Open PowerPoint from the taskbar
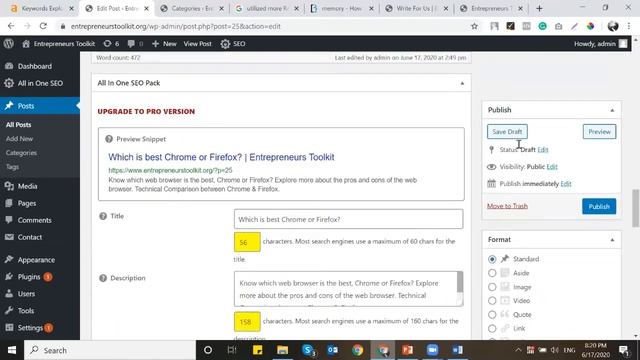Viewport: 640px width, 360px height. 407,350
